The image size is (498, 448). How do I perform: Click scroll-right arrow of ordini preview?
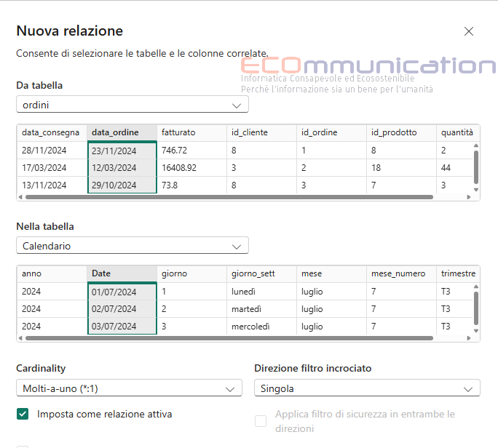pos(469,197)
